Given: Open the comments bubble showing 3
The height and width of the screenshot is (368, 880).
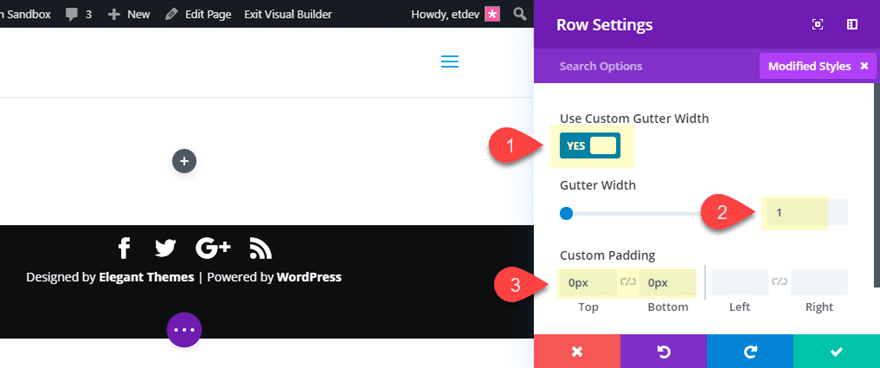Looking at the screenshot, I should (78, 14).
